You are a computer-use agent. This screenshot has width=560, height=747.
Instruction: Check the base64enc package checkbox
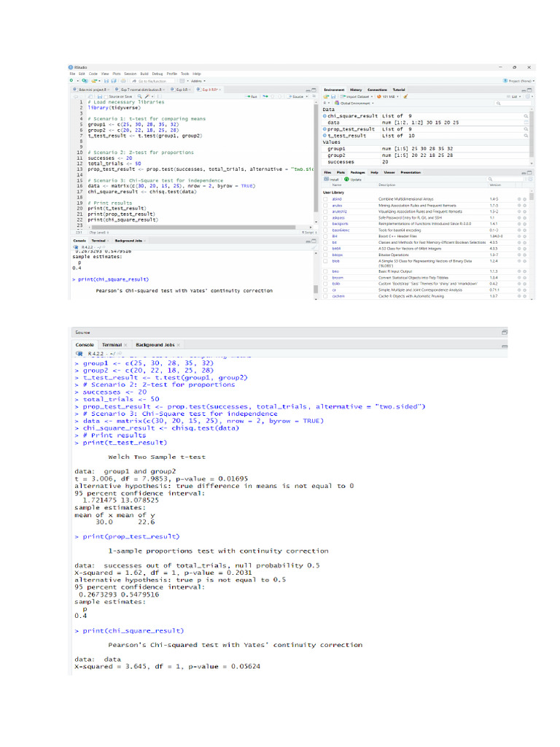[326, 230]
